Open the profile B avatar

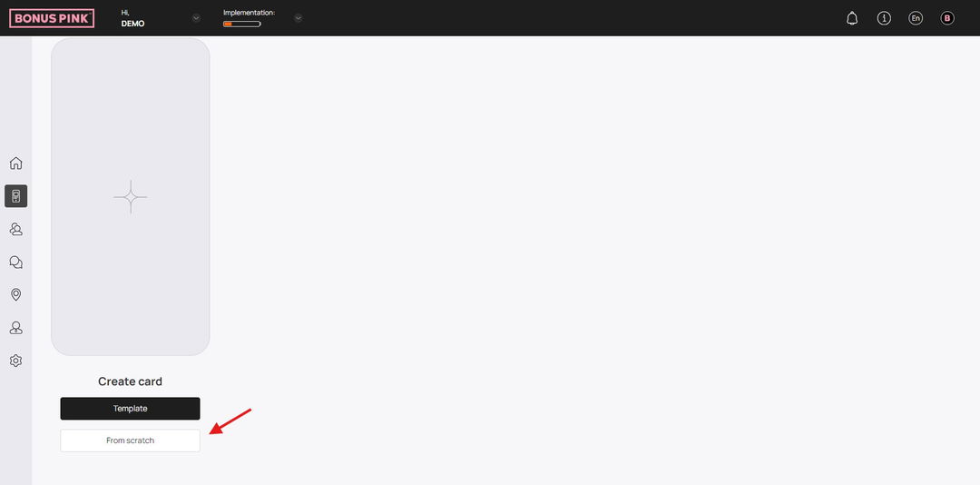(x=947, y=18)
